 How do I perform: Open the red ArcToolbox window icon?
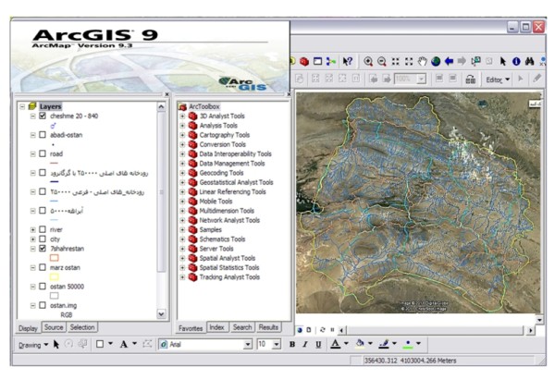(303, 61)
